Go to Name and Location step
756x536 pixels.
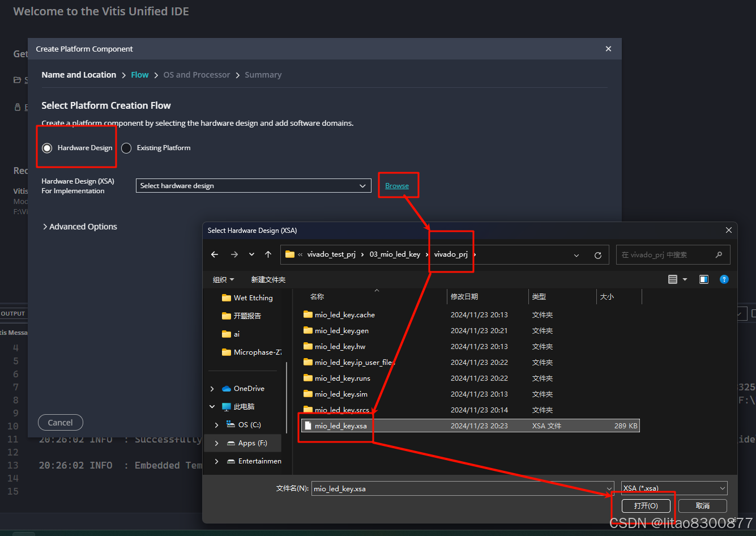[79, 75]
